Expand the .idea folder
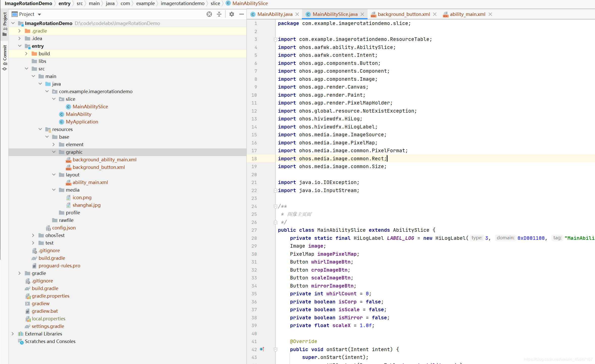 tap(20, 38)
